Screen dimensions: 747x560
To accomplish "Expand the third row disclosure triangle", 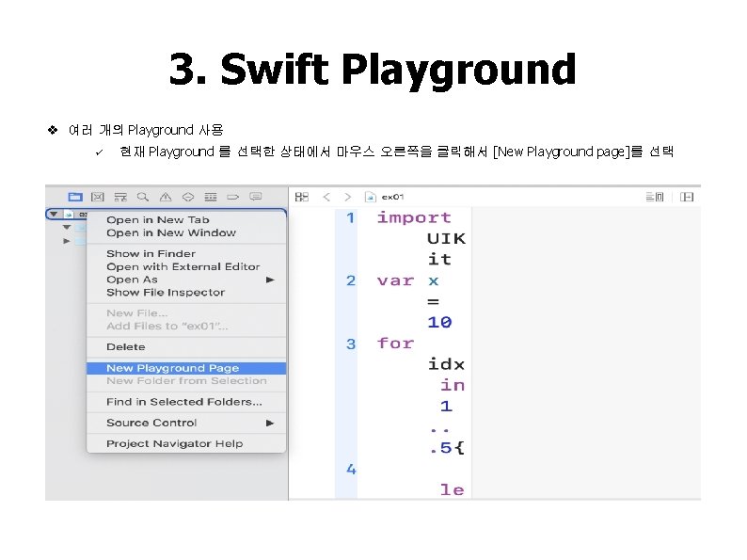I will tap(66, 241).
